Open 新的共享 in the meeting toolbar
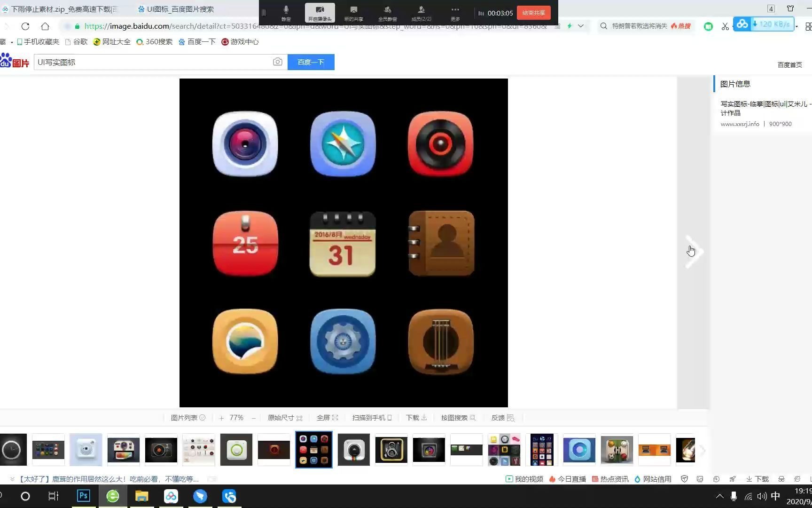The image size is (812, 508). 353,13
